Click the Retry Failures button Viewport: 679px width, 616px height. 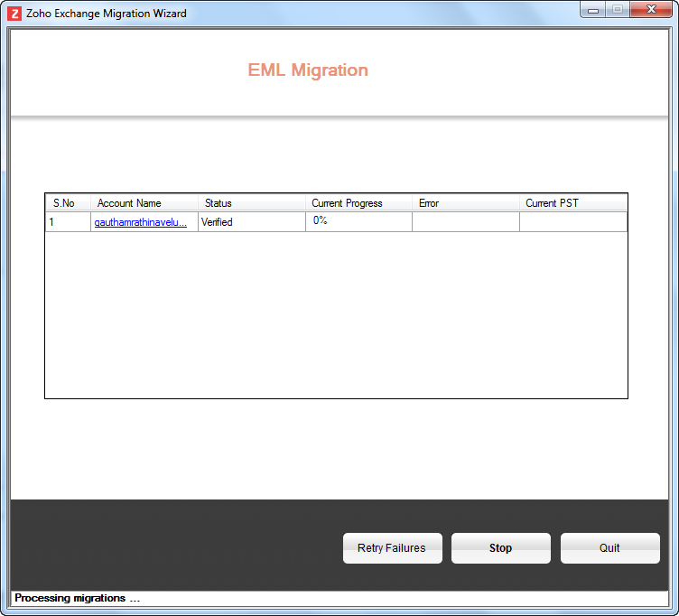click(393, 548)
